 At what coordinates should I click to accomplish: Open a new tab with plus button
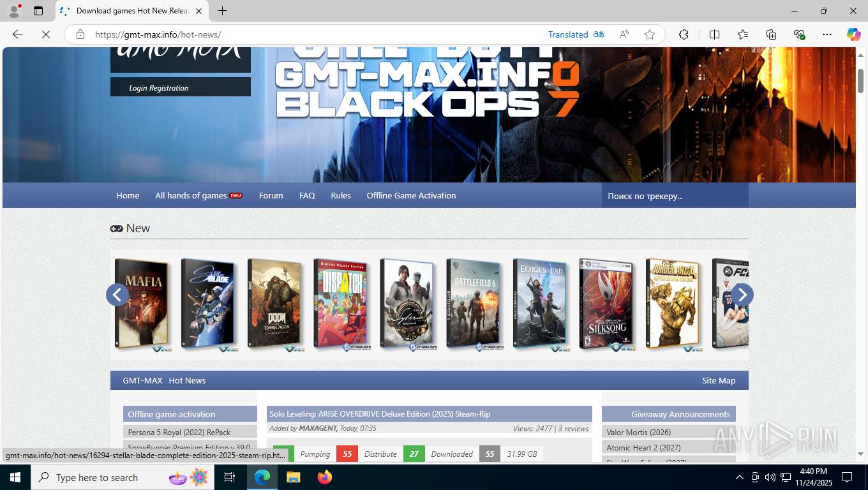click(x=222, y=11)
